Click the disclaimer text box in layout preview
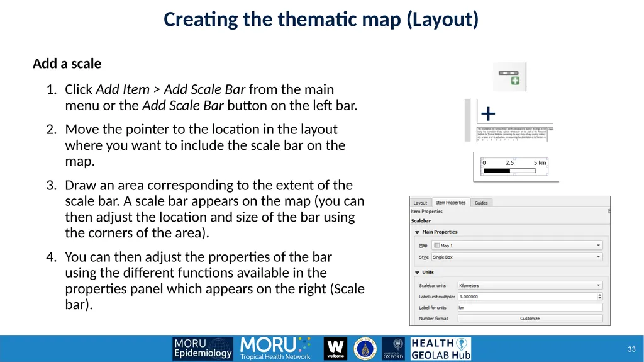644x362 pixels. click(512, 133)
